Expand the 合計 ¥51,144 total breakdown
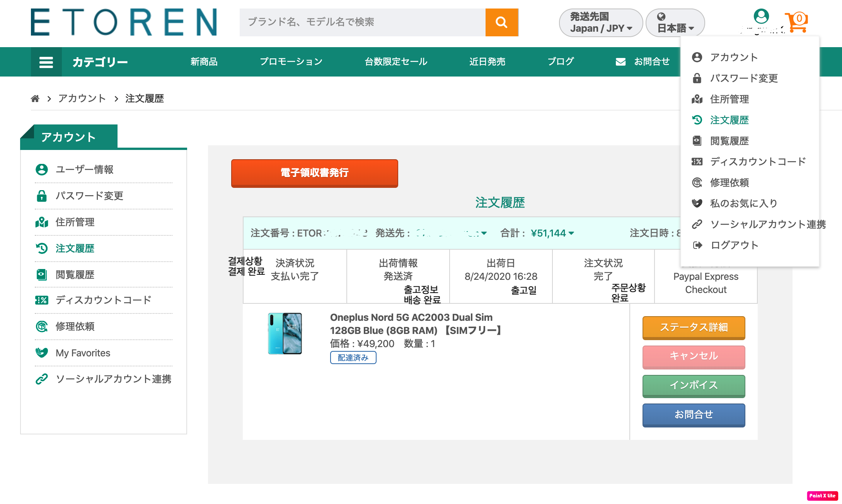This screenshot has width=842, height=504. (x=571, y=233)
